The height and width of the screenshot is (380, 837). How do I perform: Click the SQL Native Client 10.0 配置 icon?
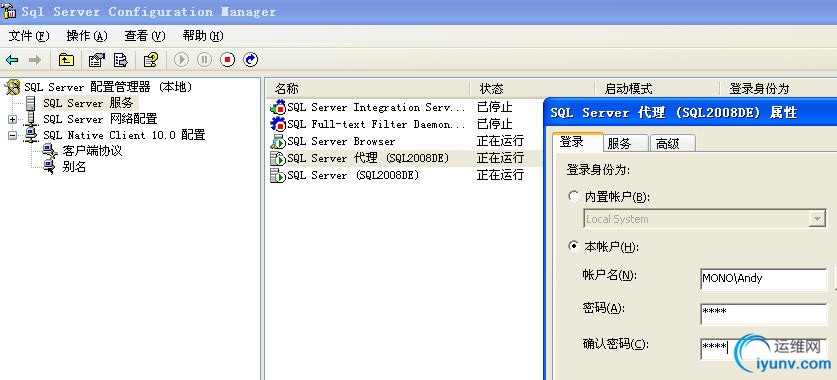click(31, 134)
